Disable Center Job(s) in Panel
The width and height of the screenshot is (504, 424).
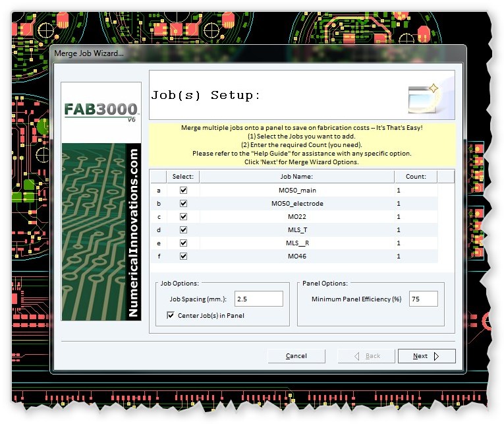pos(171,315)
